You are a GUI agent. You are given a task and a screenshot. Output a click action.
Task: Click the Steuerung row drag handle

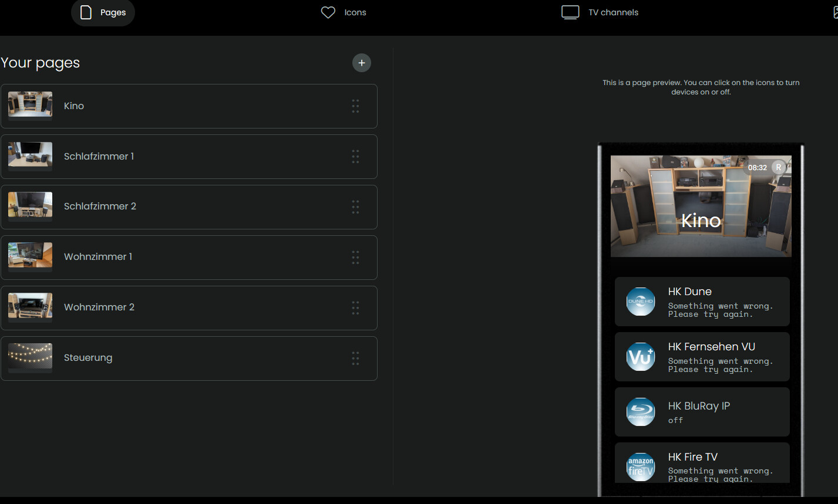point(355,358)
